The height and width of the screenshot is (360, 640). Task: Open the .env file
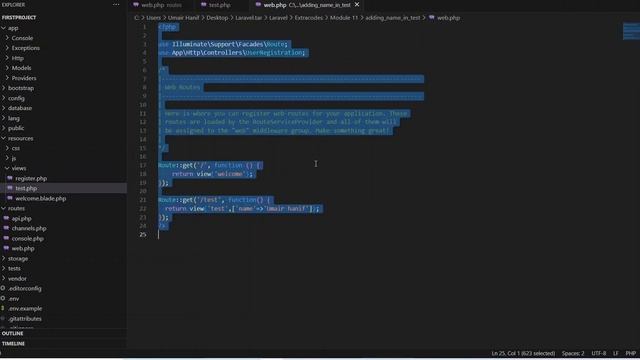tap(14, 299)
